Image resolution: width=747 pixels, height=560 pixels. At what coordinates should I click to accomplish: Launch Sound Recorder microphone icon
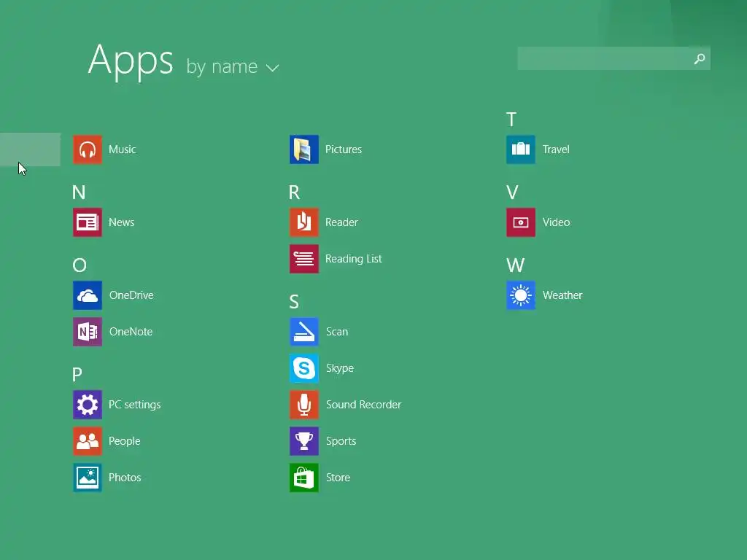tap(304, 405)
